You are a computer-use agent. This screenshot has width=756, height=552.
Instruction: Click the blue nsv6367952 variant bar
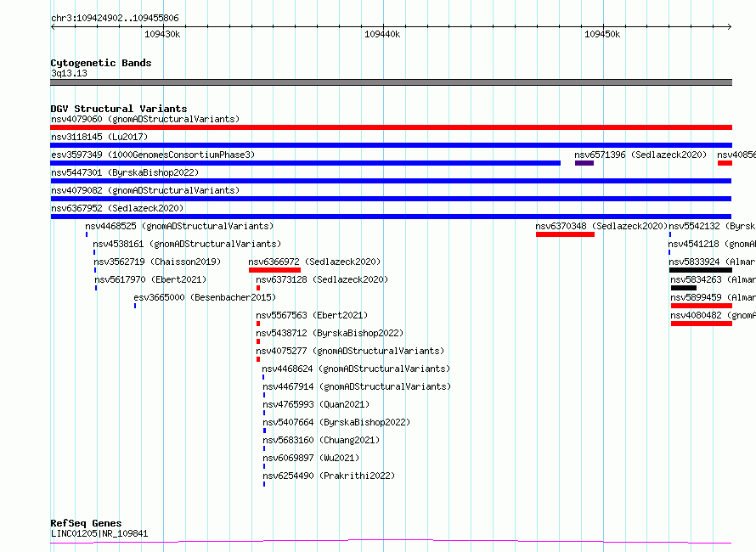click(391, 217)
